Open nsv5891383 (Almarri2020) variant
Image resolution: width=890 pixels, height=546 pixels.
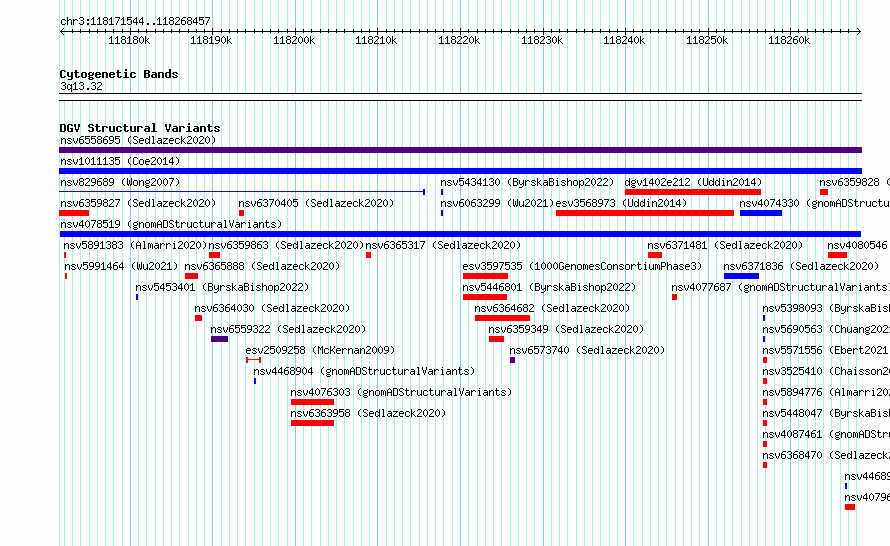[135, 245]
